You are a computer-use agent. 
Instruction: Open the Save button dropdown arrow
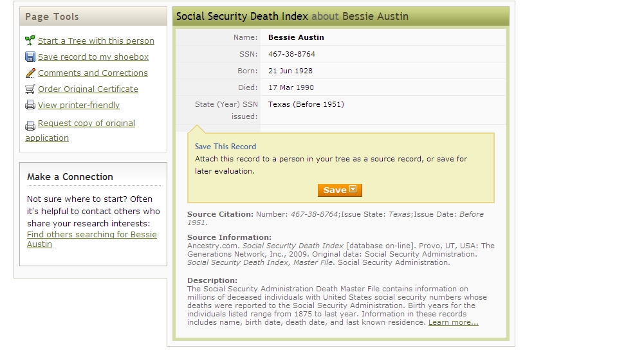[353, 190]
